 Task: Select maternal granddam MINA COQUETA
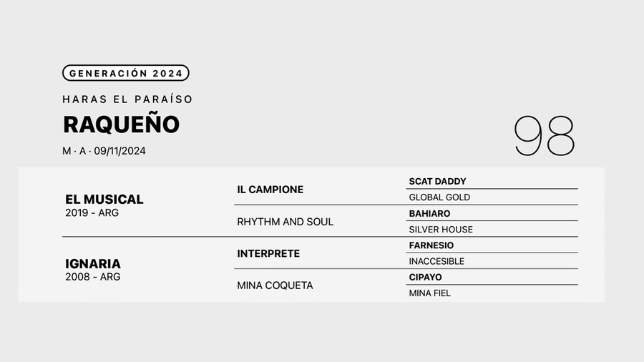click(275, 285)
